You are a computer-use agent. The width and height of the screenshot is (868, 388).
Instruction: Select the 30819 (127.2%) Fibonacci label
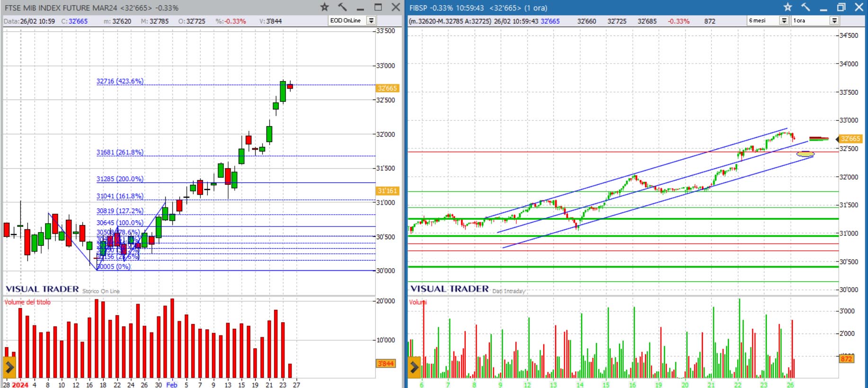tap(120, 211)
